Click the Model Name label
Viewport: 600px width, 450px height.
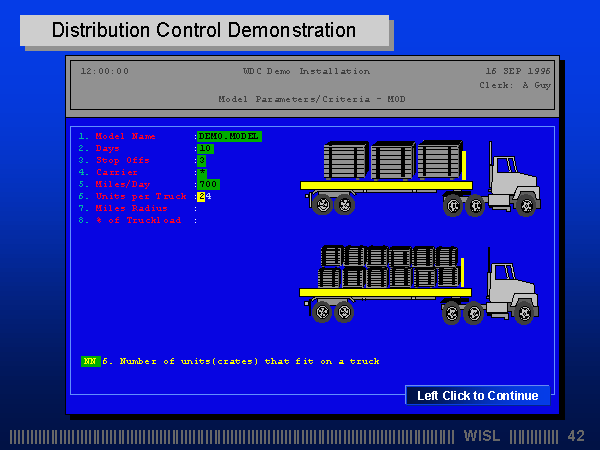click(x=126, y=136)
